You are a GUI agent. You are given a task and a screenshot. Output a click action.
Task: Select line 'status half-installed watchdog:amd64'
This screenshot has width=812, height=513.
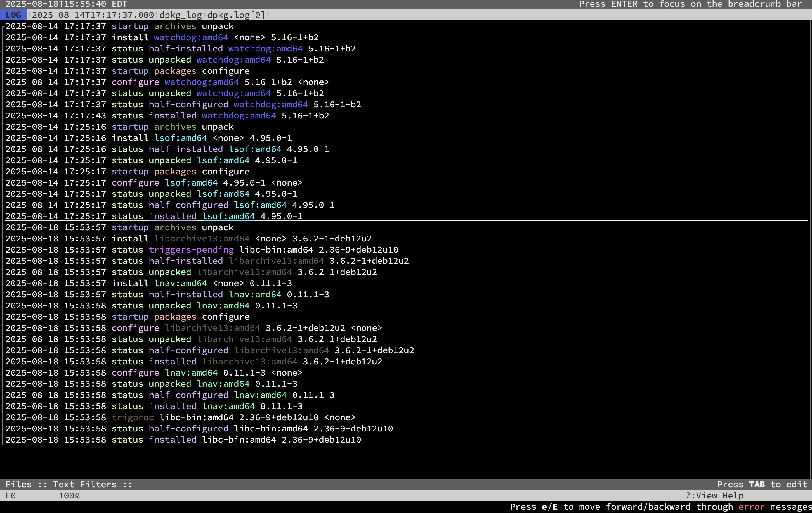click(x=180, y=49)
